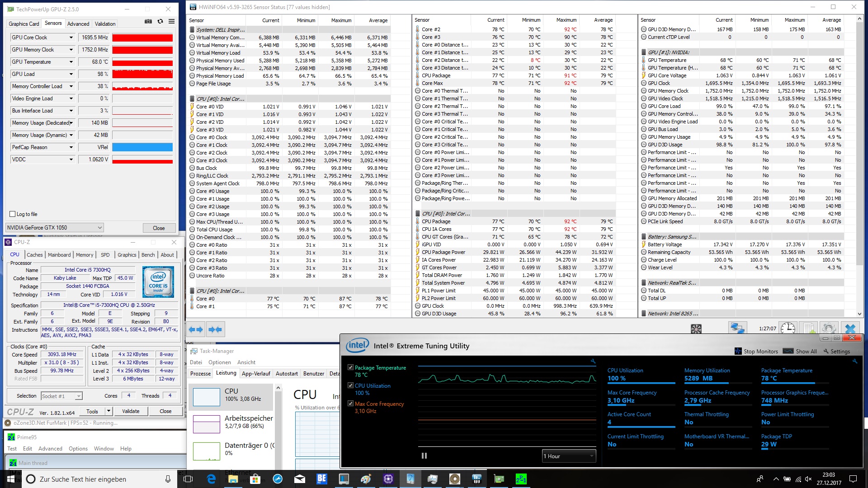Image resolution: width=868 pixels, height=488 pixels.
Task: Open CPU-Z Tools dropdown arrow
Action: pyautogui.click(x=108, y=411)
